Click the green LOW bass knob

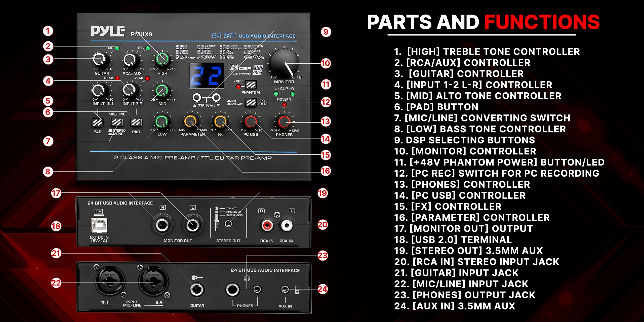[x=162, y=122]
